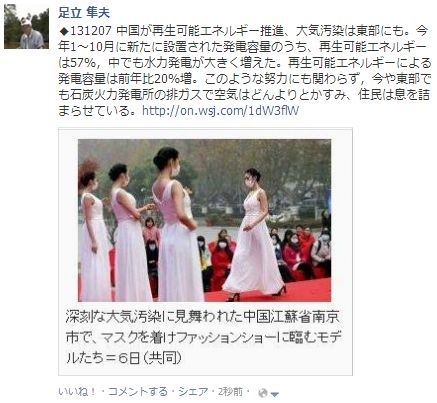Open the 足立 隼夫 profile name link

coord(84,13)
